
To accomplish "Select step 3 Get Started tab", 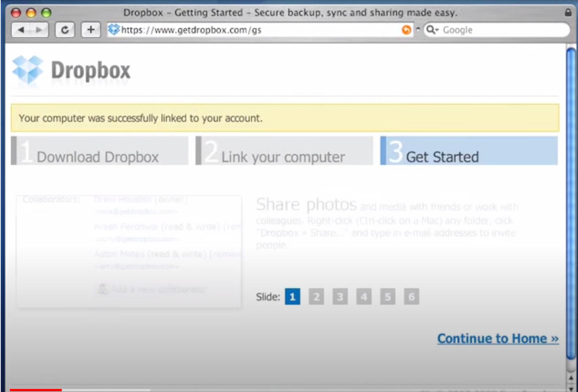I will tap(469, 151).
